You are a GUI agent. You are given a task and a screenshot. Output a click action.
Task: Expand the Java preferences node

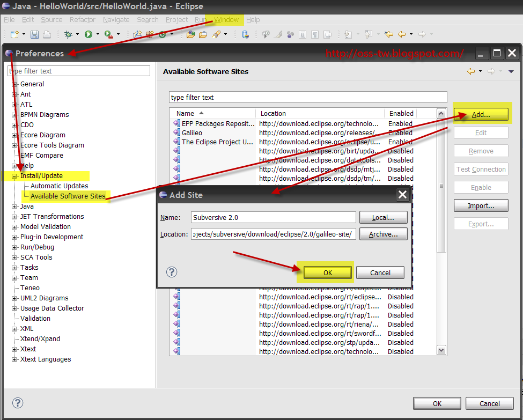14,207
